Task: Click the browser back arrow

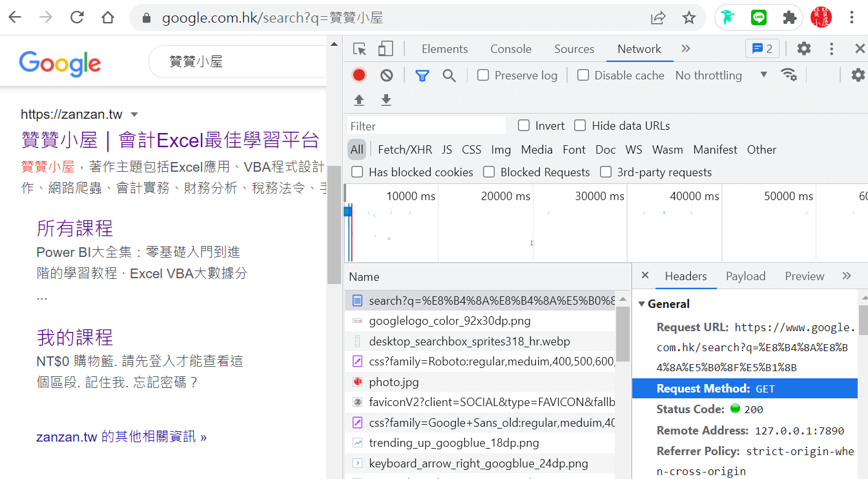Action: (14, 17)
